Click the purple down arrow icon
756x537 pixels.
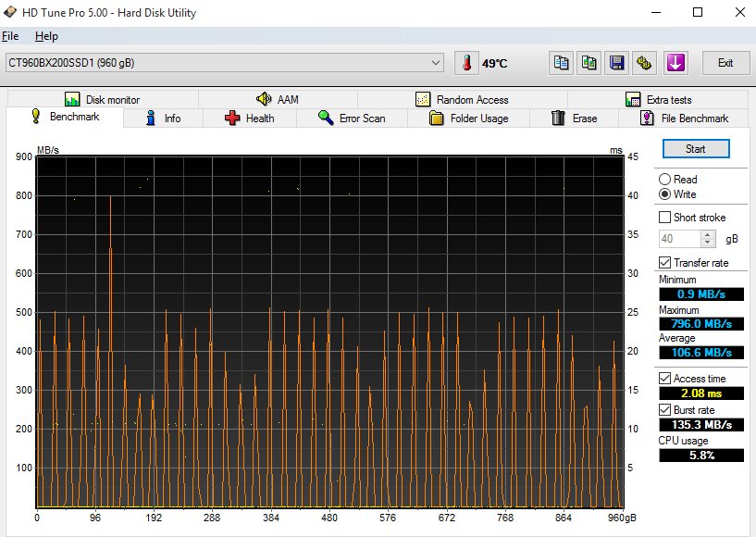675,63
